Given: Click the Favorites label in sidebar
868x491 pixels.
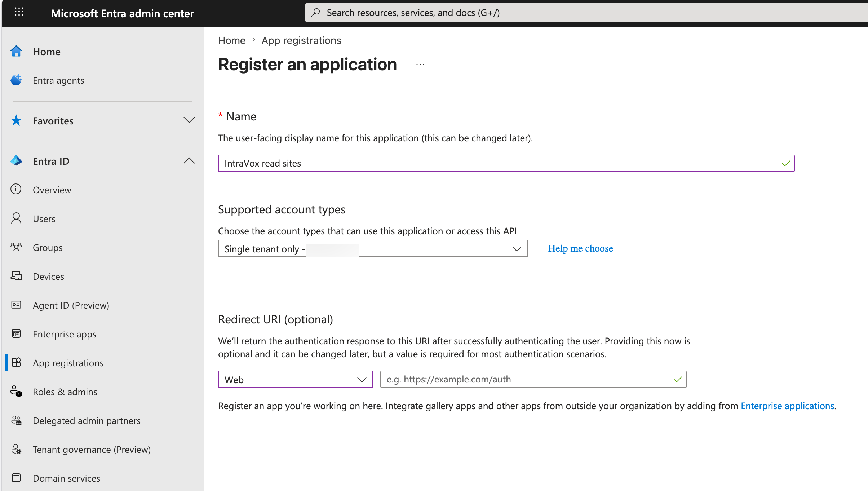Looking at the screenshot, I should click(53, 121).
